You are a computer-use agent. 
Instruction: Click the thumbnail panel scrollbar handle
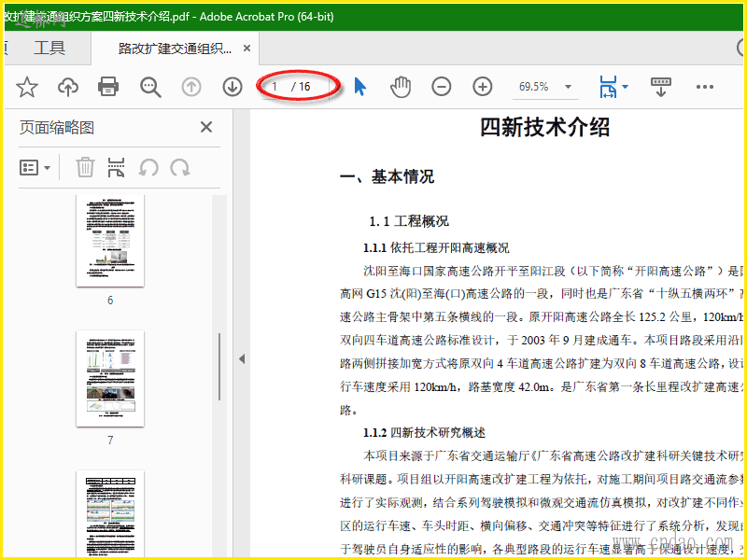[219, 367]
